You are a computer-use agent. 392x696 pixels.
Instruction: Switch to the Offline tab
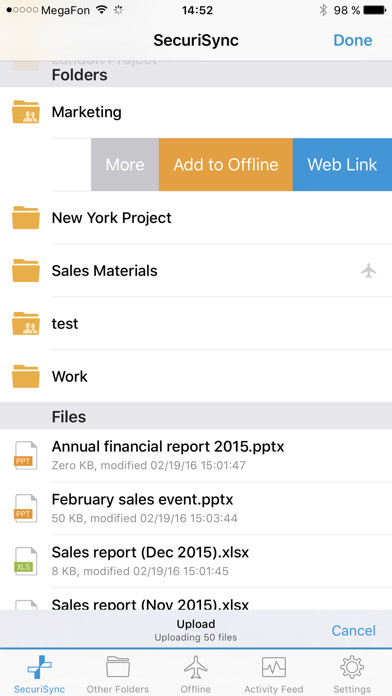tap(196, 674)
